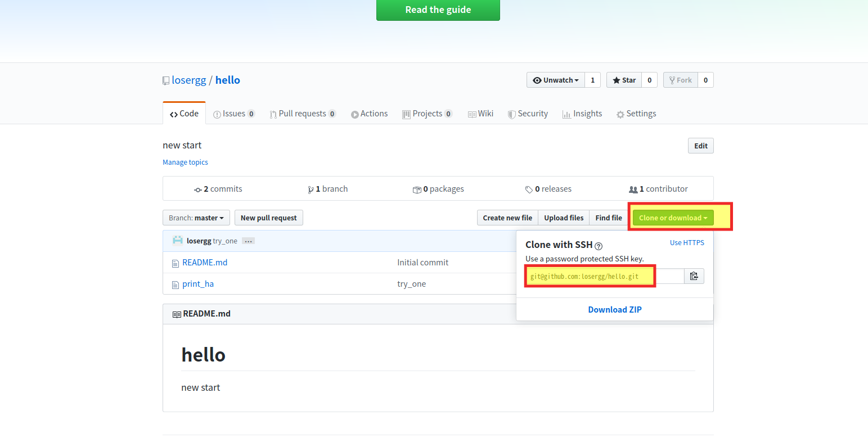This screenshot has height=438, width=868.
Task: View the forks count next to Fork
Action: [x=705, y=80]
